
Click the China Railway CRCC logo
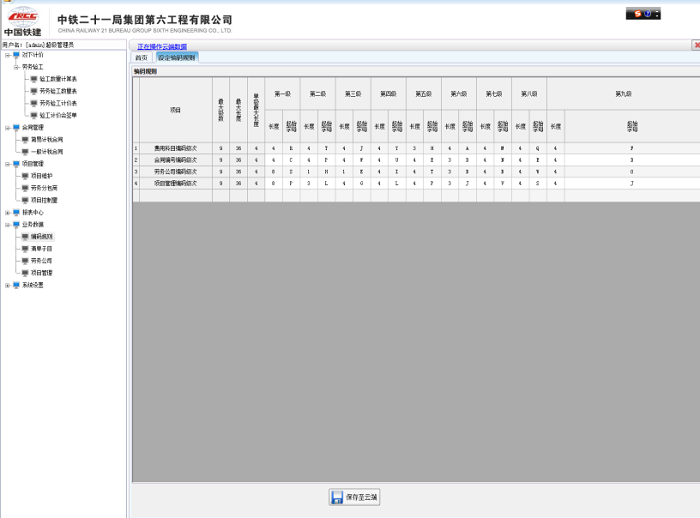tap(22, 16)
